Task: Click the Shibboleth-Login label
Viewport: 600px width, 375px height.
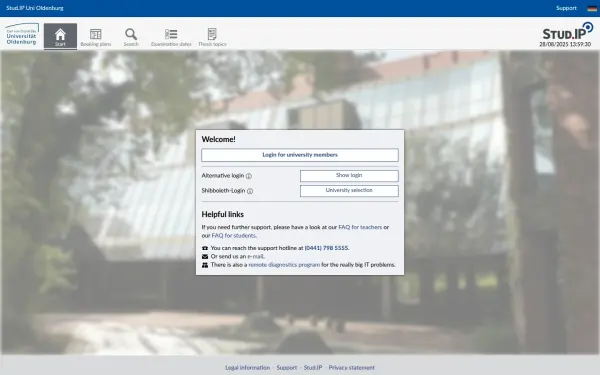Action: (223, 191)
